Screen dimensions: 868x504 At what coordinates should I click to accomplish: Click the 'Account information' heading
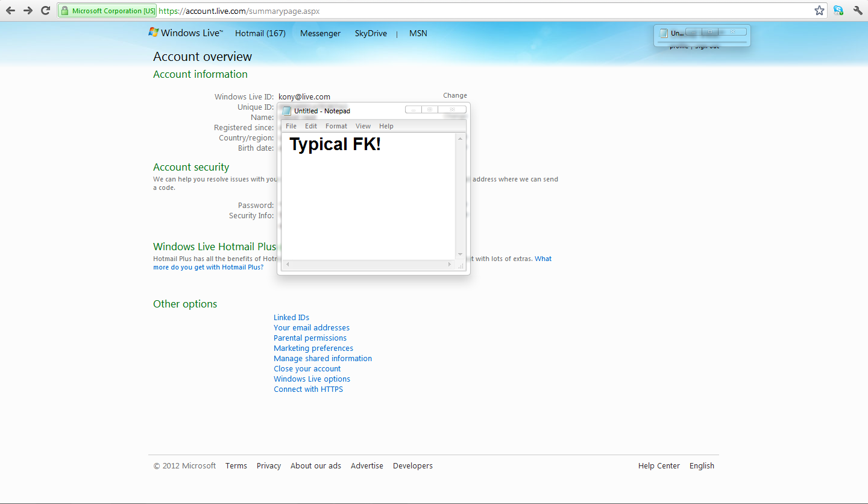[200, 74]
